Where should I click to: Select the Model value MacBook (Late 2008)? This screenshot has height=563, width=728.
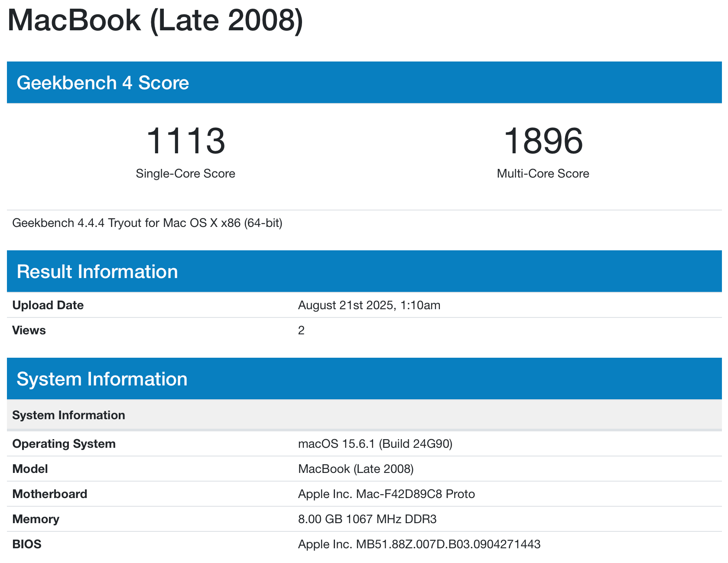click(x=356, y=469)
